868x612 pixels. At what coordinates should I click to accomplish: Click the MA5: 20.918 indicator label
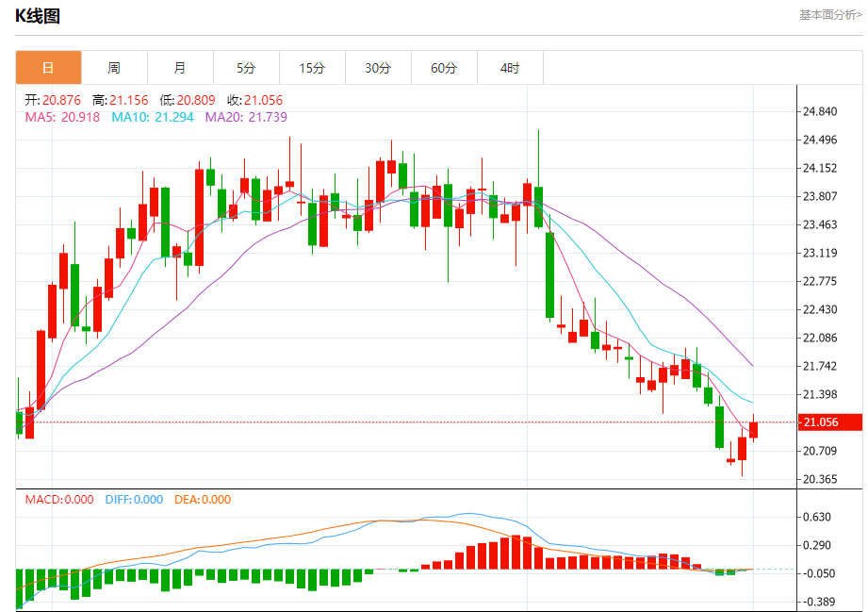(x=62, y=117)
